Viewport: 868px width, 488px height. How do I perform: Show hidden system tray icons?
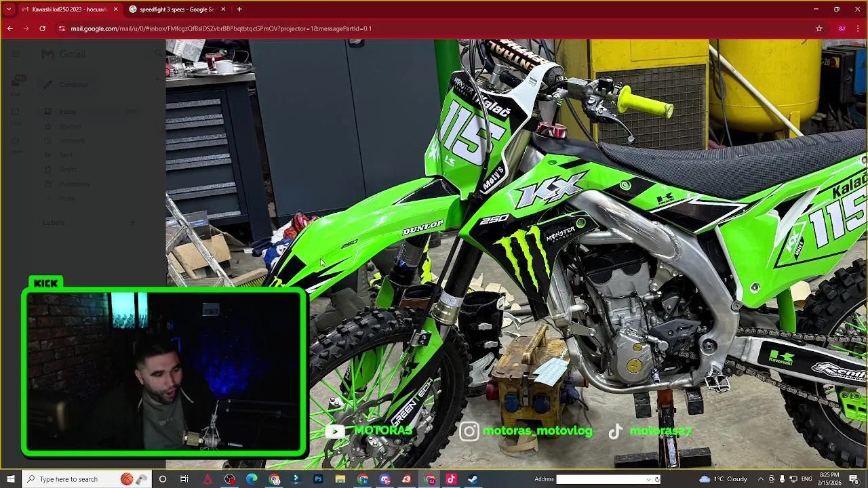pyautogui.click(x=760, y=479)
